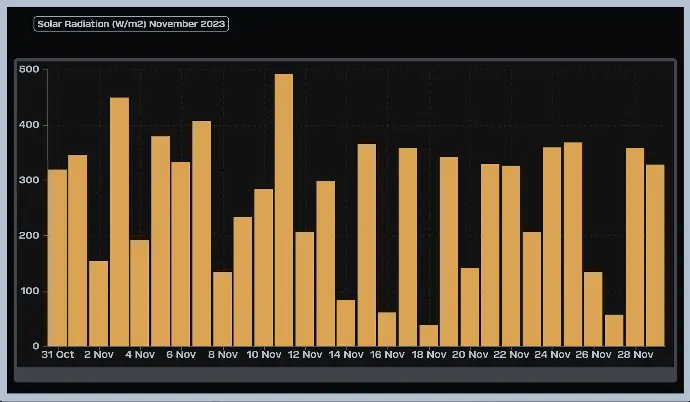Click the Solar Radiation chart title label
Image resolution: width=690 pixels, height=402 pixels.
[x=131, y=23]
